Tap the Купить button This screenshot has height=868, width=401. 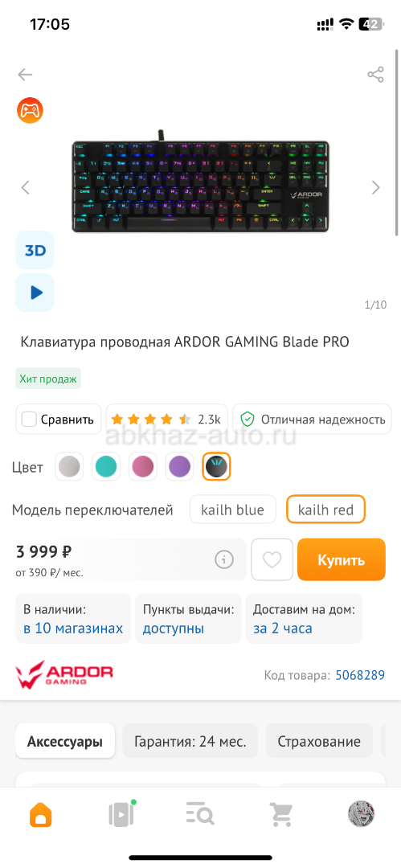click(x=342, y=559)
